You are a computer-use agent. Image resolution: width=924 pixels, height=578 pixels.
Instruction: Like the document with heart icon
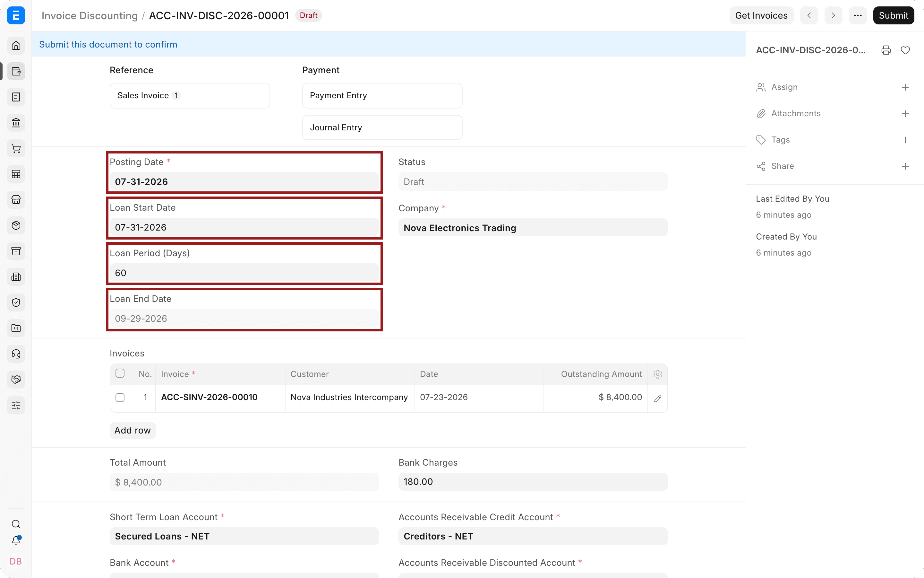click(x=905, y=50)
